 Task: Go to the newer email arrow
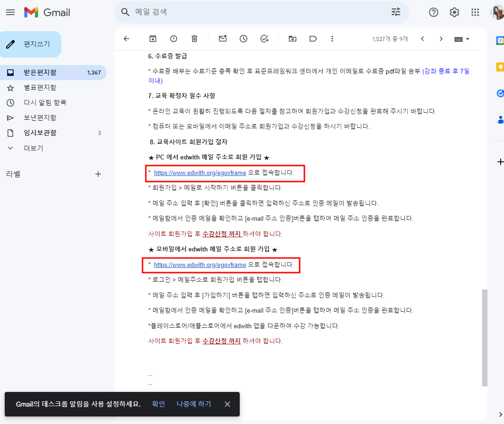pos(422,39)
